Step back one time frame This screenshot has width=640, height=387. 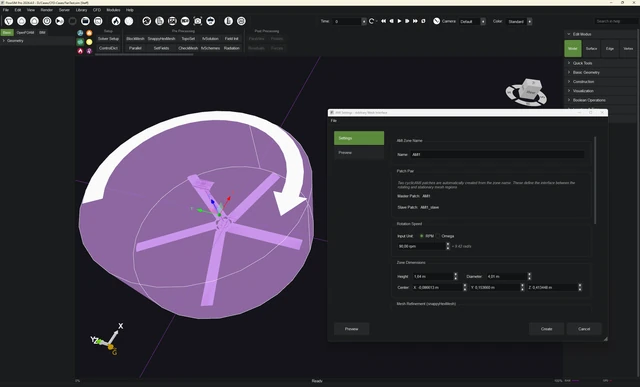(391, 21)
